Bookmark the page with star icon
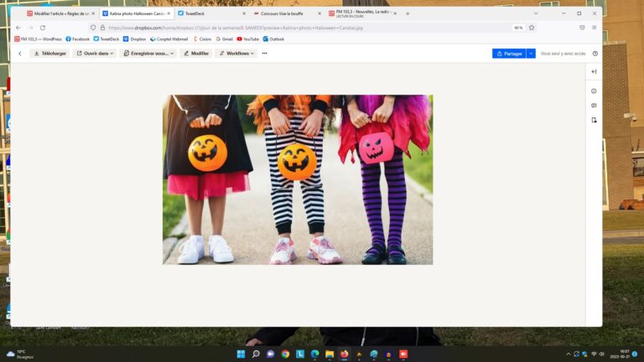Screen dimensions: 644x362 (x=532, y=28)
